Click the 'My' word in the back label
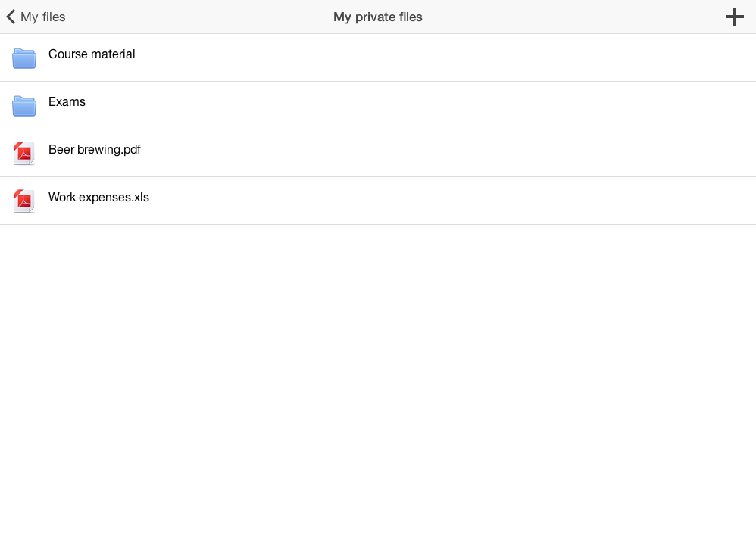The width and height of the screenshot is (756, 551). pyautogui.click(x=29, y=17)
